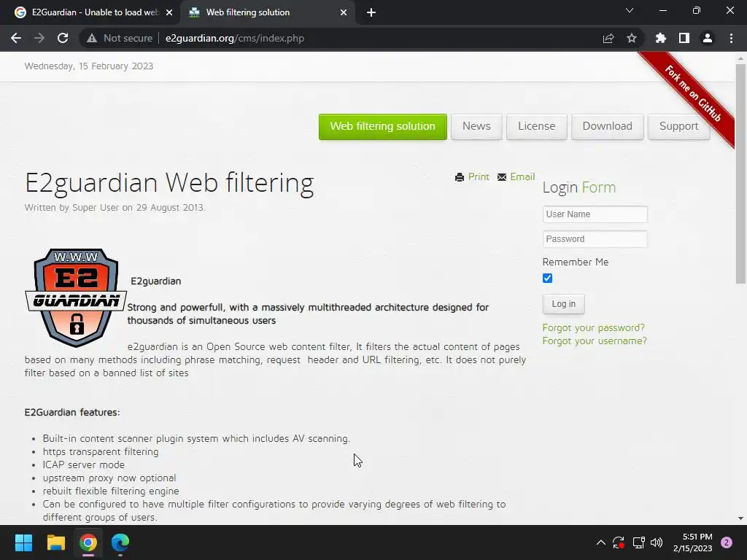This screenshot has width=747, height=560.
Task: Open the tab search chevron
Action: pyautogui.click(x=630, y=10)
